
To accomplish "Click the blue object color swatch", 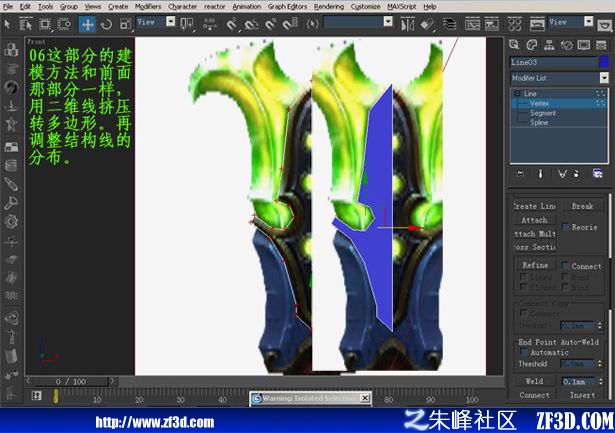I will point(604,62).
